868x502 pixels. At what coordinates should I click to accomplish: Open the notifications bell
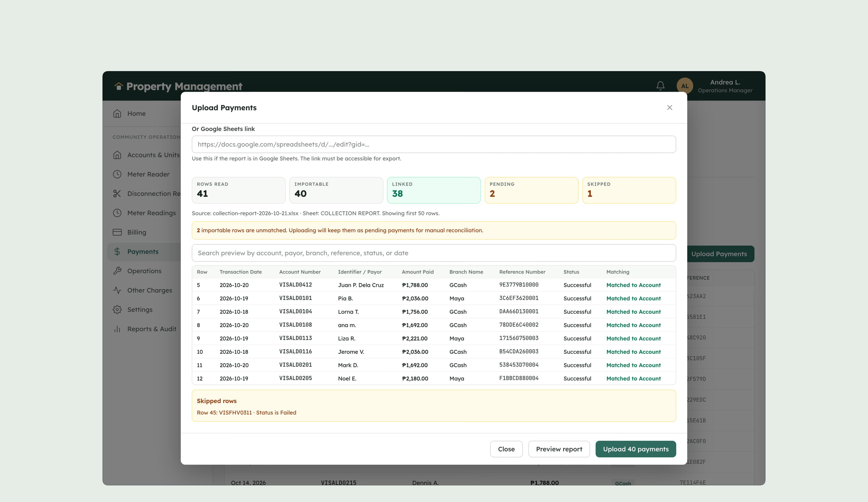pyautogui.click(x=660, y=86)
